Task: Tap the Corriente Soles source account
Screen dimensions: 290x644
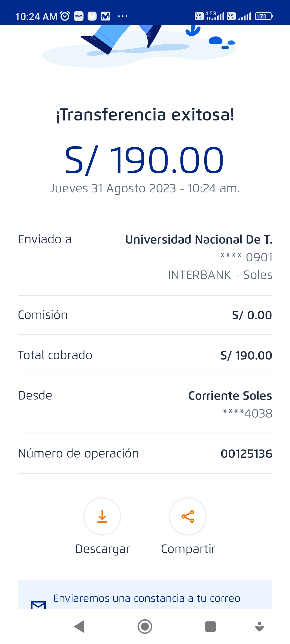Action: click(x=230, y=396)
